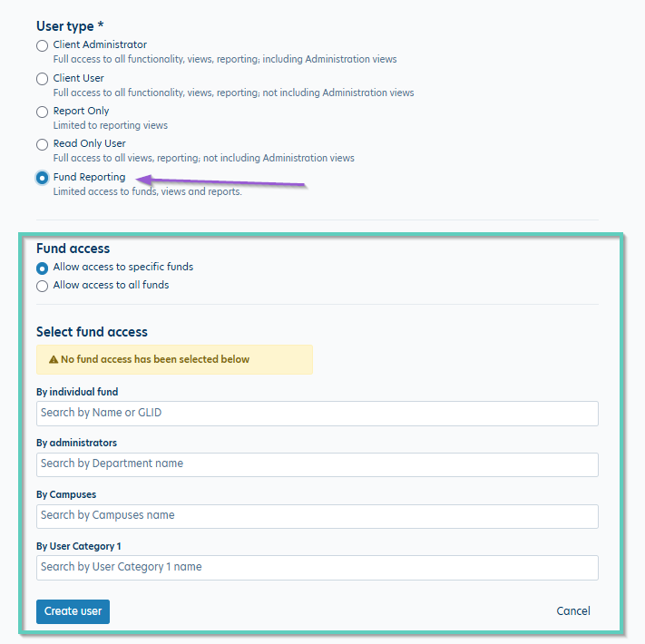Click the No fund access warning banner
The height and width of the screenshot is (644, 645).
pos(174,359)
